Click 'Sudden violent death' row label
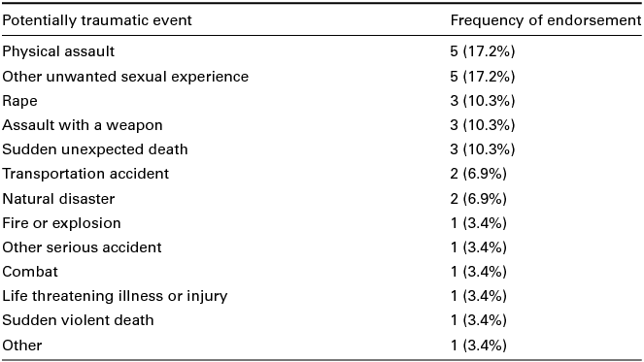The image size is (644, 362). coord(78,320)
